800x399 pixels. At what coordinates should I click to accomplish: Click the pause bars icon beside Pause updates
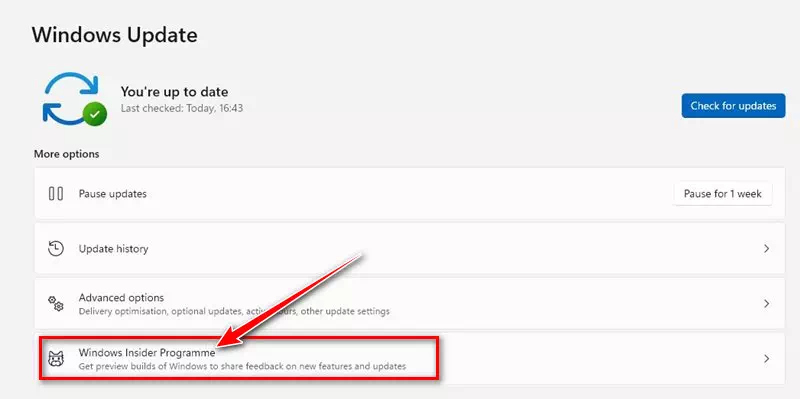[x=56, y=194]
